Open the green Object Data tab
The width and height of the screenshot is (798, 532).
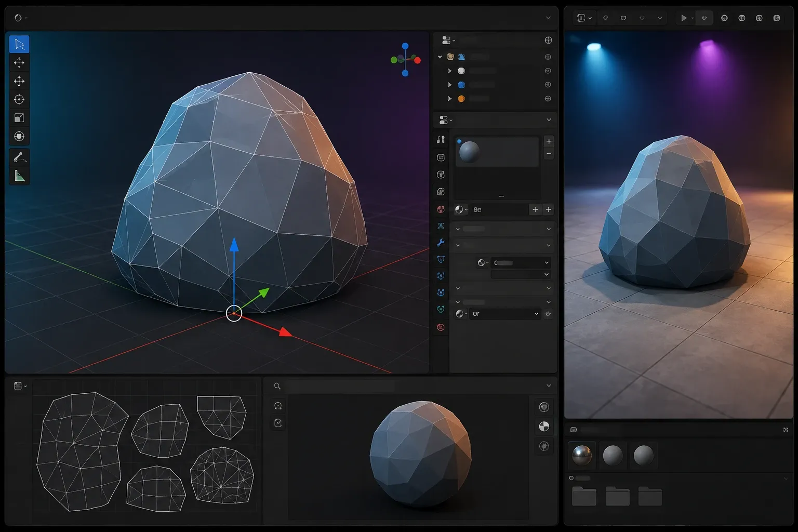point(441,309)
